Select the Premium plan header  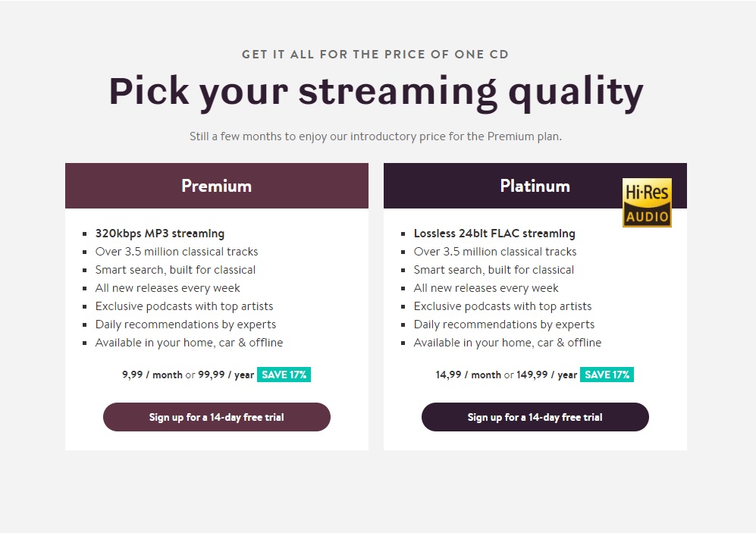217,186
